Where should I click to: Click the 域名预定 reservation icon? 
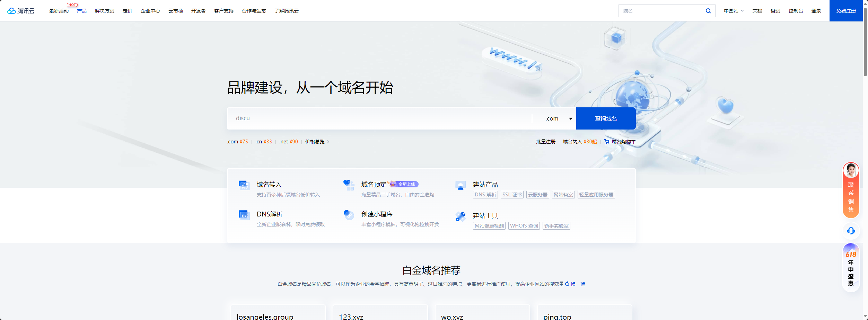[x=348, y=185]
